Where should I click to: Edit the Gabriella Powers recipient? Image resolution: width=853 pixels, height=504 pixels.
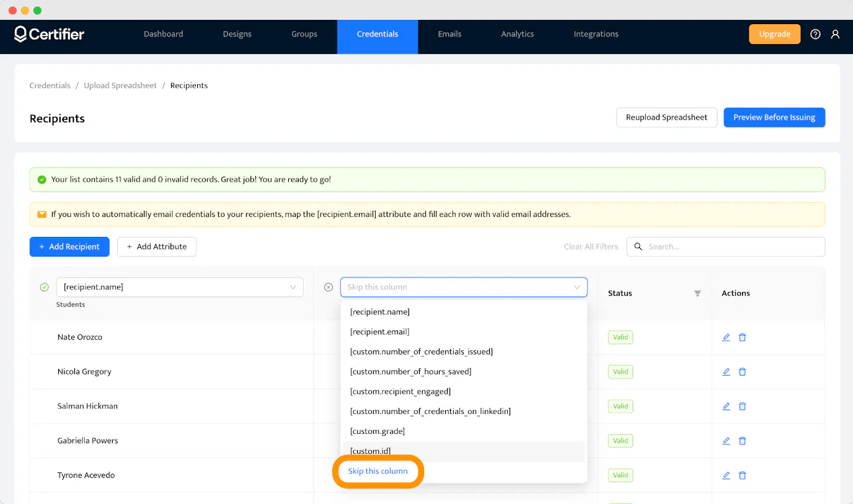pyautogui.click(x=726, y=441)
